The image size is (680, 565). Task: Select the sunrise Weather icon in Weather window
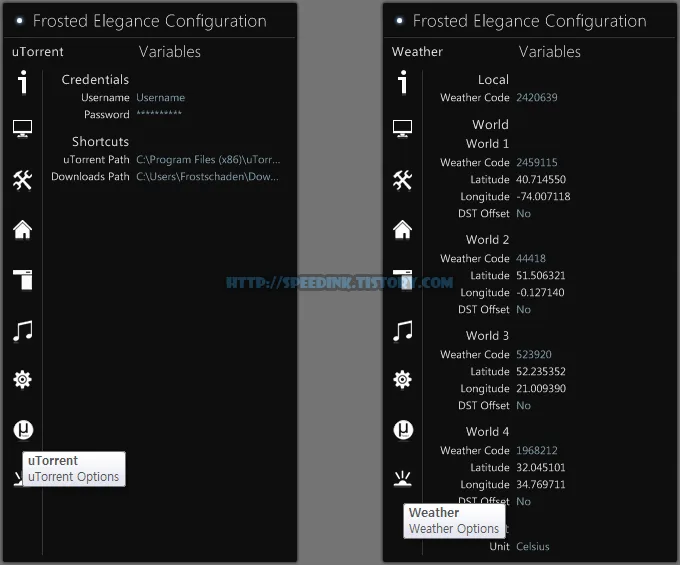point(402,479)
